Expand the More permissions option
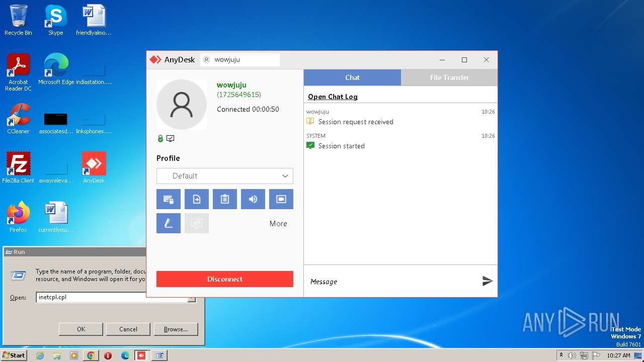The image size is (644, 362). pos(278,224)
